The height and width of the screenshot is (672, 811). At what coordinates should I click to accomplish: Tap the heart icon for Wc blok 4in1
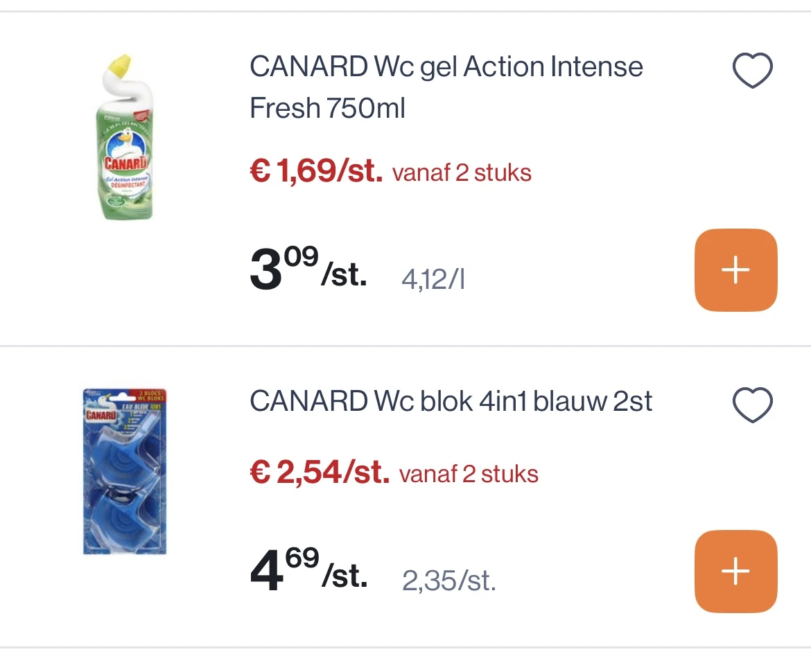[x=752, y=405]
